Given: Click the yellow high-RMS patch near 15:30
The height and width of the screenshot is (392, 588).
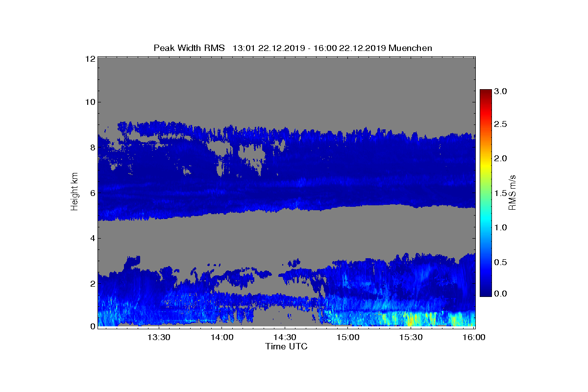Looking at the screenshot, I should (x=411, y=320).
